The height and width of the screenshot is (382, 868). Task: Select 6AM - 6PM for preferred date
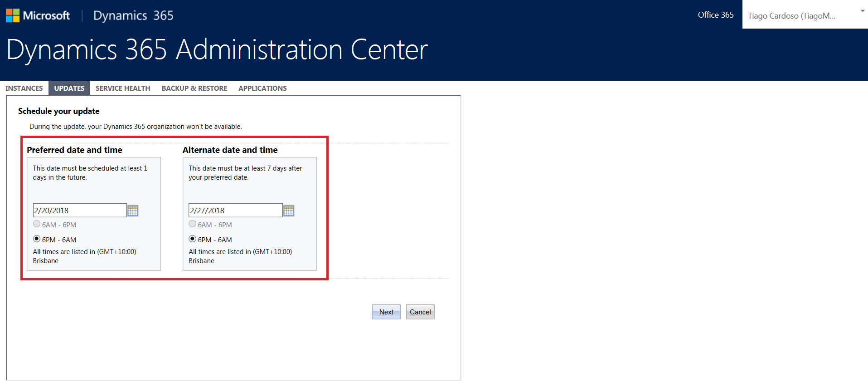click(37, 224)
